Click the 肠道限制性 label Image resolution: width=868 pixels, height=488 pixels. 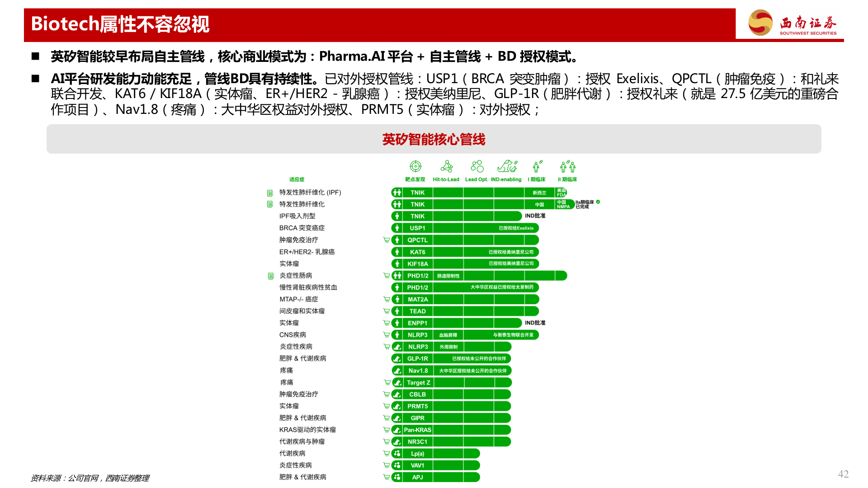[448, 276]
